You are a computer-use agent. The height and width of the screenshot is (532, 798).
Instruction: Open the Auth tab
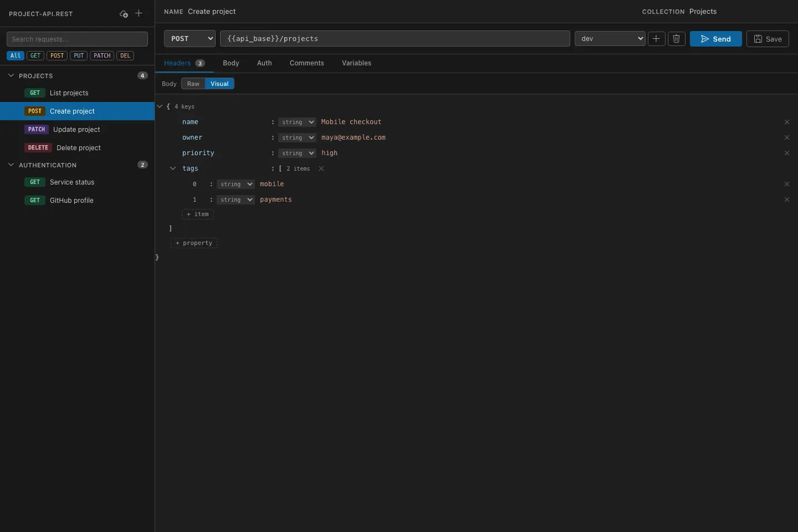pyautogui.click(x=264, y=63)
